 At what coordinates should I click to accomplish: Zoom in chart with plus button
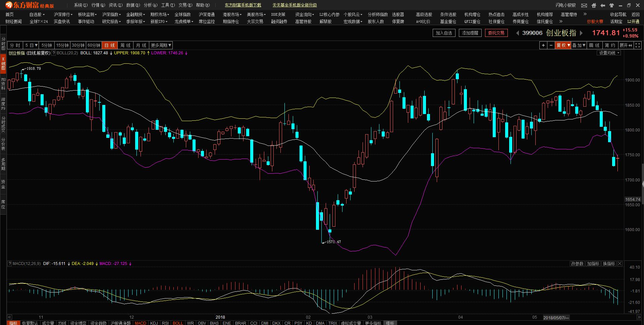[x=543, y=45]
